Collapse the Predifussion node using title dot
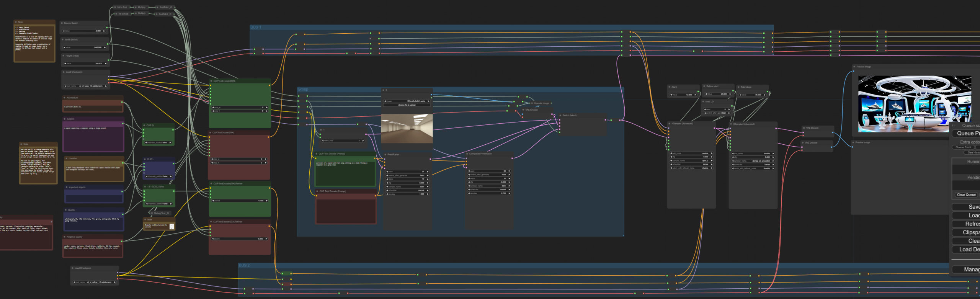980x299 pixels. 385,155
